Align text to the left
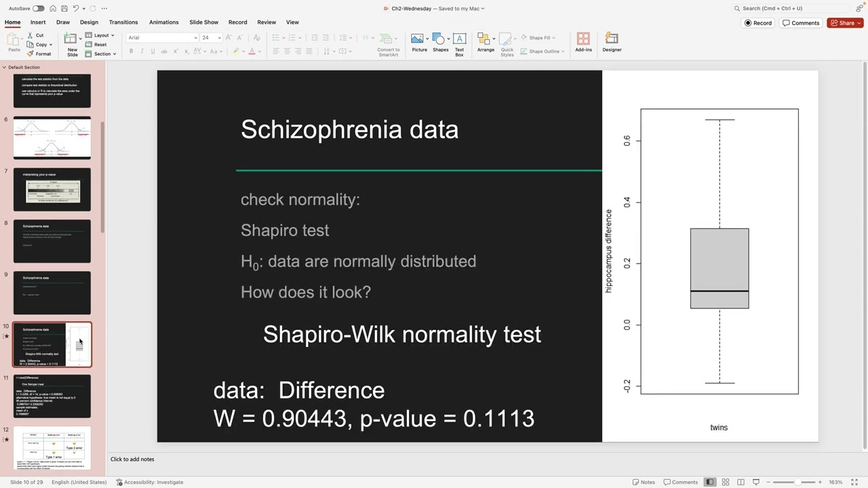 coord(276,52)
